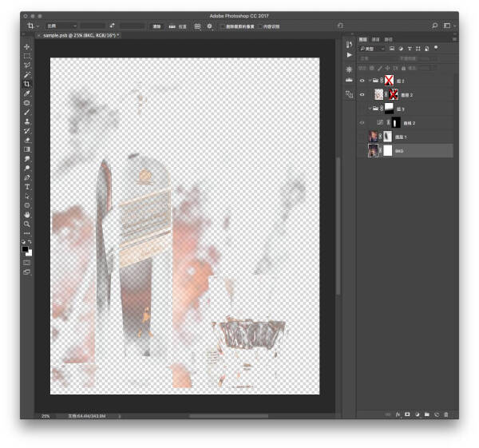The height and width of the screenshot is (448, 479).
Task: Toggle Quick Mask mode icon
Action: 27,263
